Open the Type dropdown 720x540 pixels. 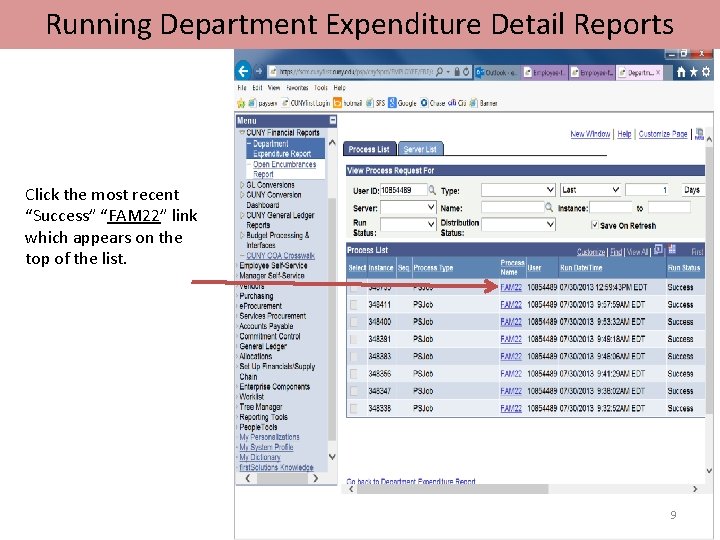518,190
